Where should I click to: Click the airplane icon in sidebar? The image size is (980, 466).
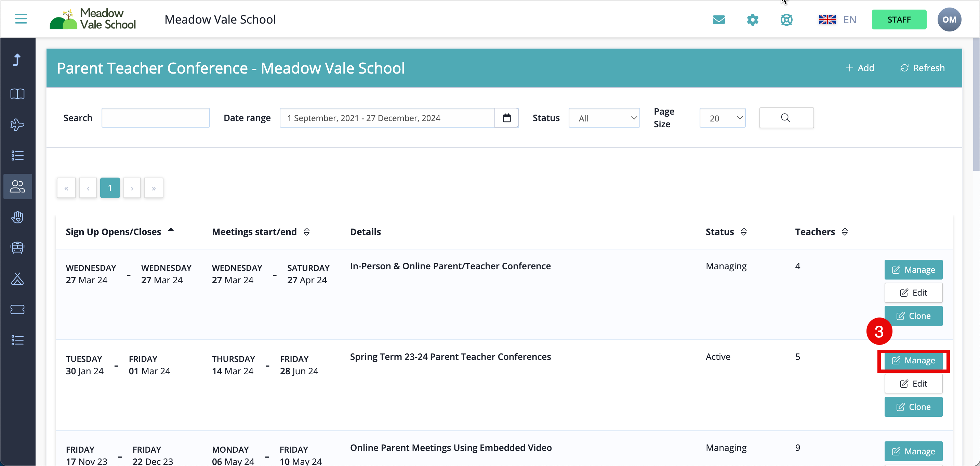click(x=17, y=125)
